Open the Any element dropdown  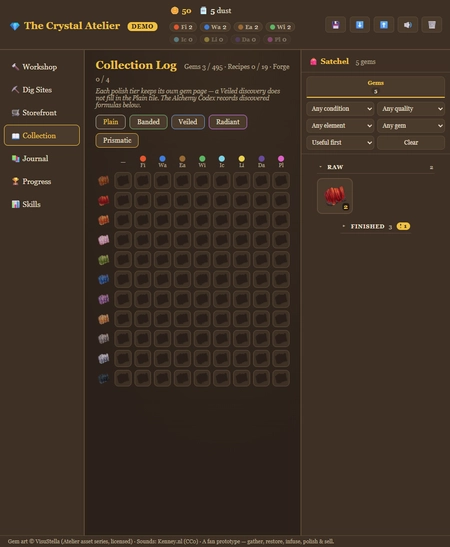340,126
